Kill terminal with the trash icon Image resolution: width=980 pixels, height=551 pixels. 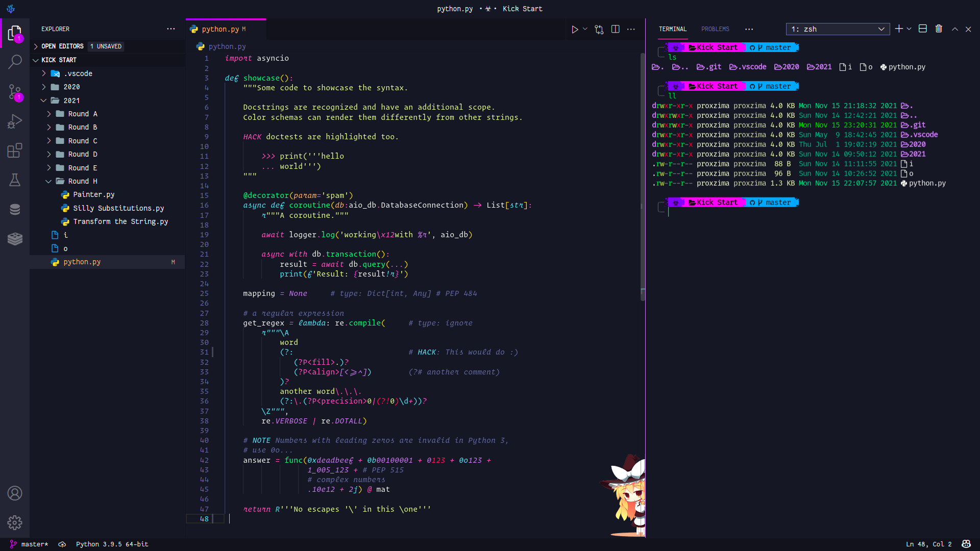click(939, 29)
